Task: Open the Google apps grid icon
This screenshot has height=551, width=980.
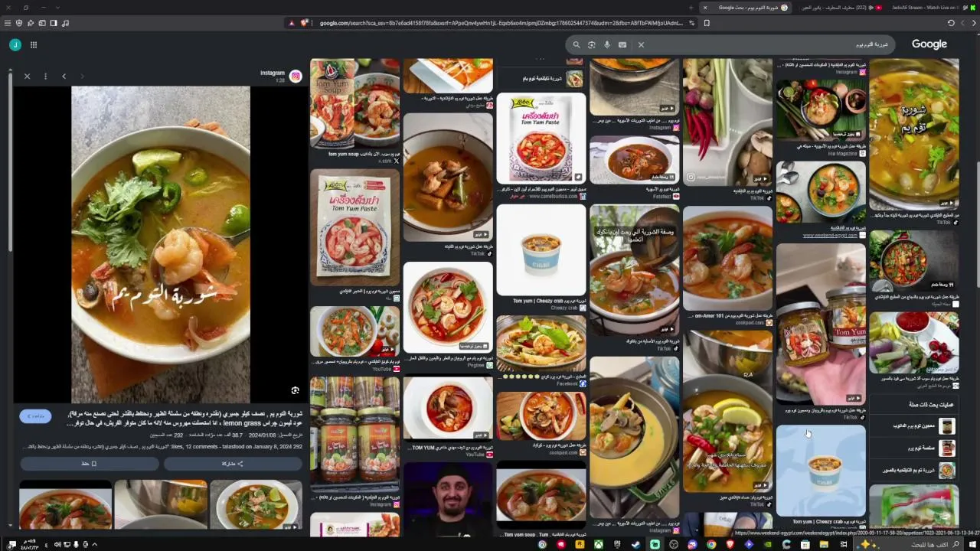Action: (x=34, y=45)
